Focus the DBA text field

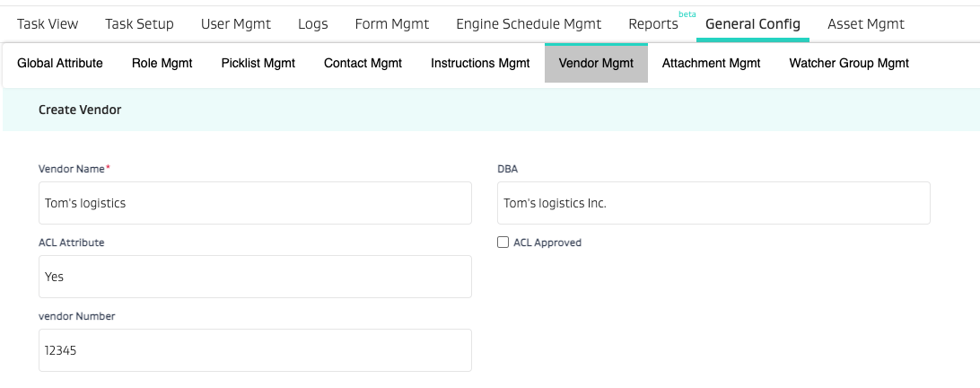click(713, 203)
